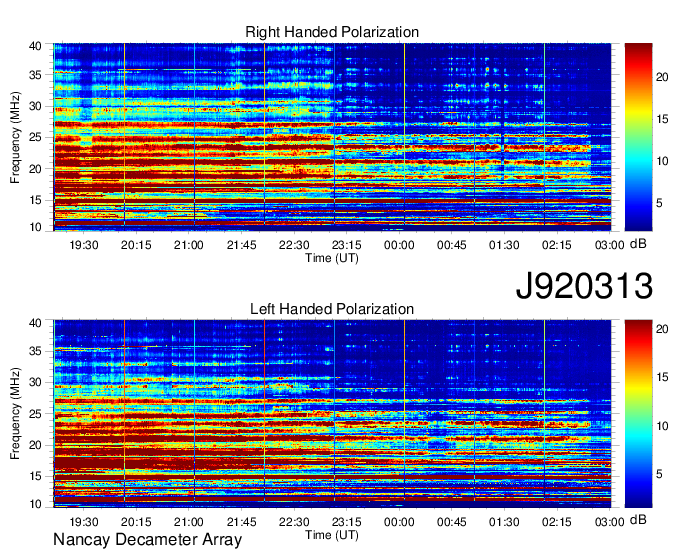Click the 03:00 tick label on top plot

point(609,245)
